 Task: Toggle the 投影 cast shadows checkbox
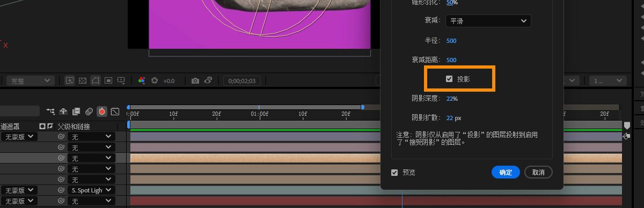(449, 79)
